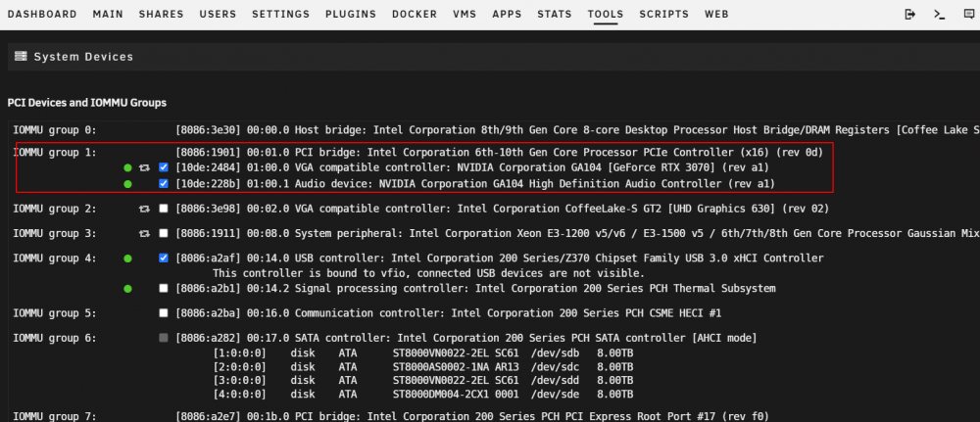
Task: Click green dot beside NVIDIA Audio device
Action: tap(128, 184)
